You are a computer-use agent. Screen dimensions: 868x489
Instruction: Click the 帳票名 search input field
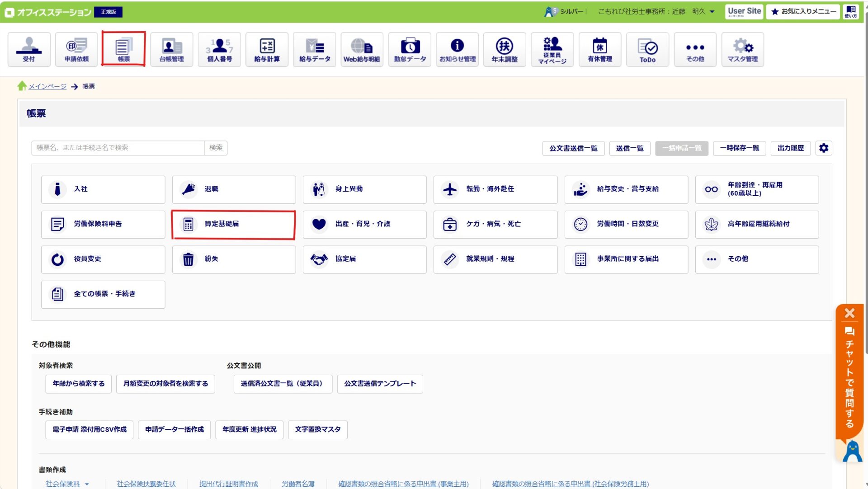pyautogui.click(x=118, y=148)
